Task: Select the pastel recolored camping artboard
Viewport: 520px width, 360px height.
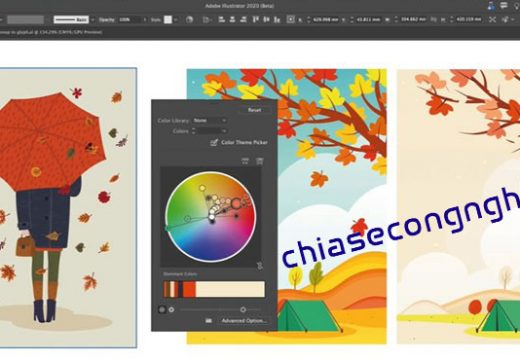Action: coord(458,207)
